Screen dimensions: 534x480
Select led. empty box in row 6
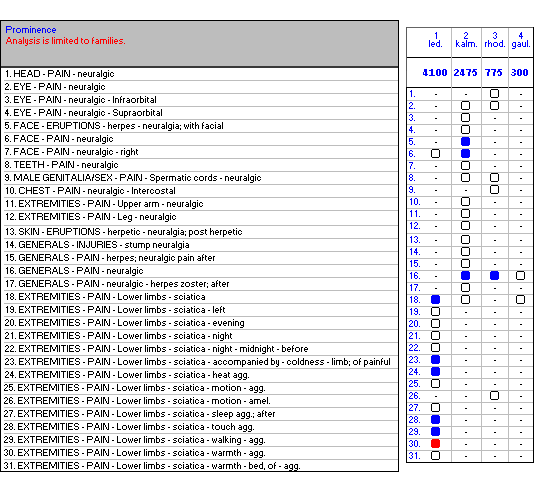pos(435,154)
